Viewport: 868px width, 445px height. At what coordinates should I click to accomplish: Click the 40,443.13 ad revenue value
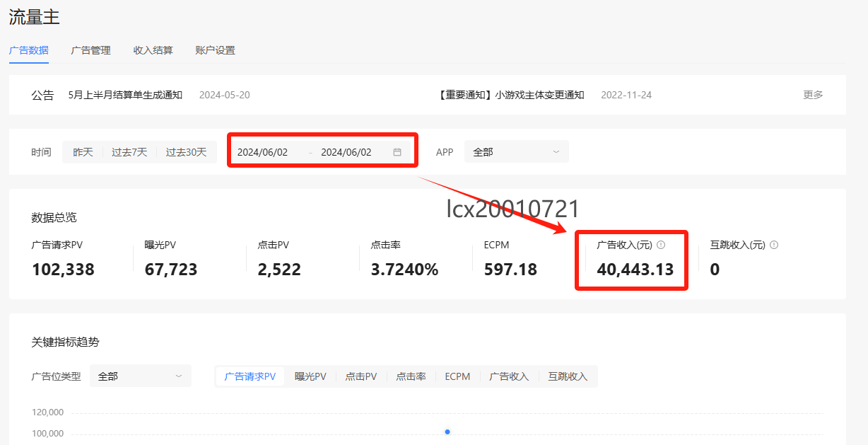click(x=635, y=270)
